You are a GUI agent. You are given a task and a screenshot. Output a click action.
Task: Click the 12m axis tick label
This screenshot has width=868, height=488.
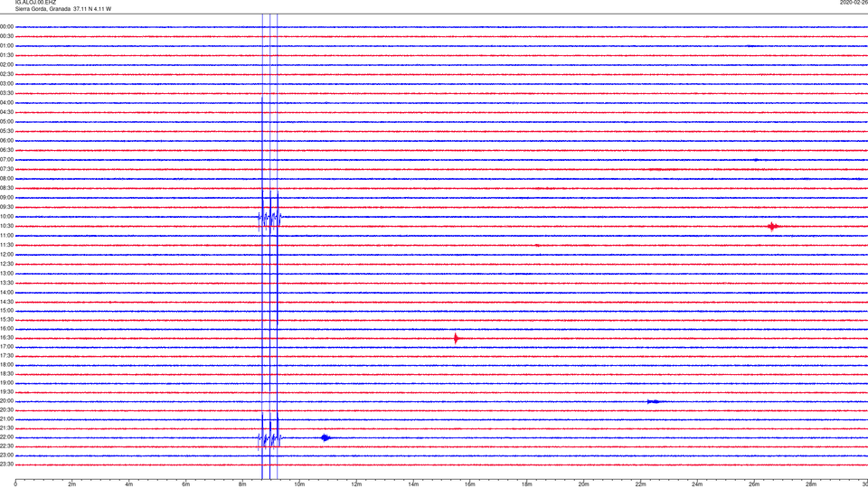(356, 484)
